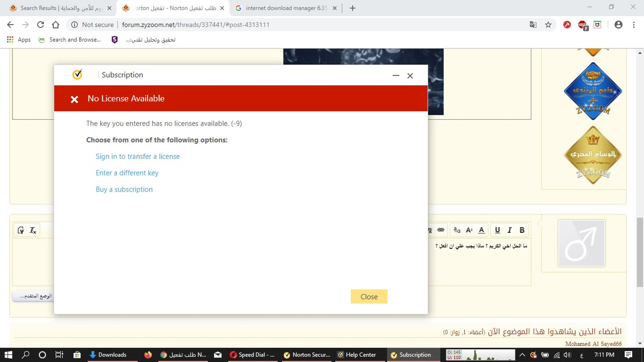Close the Norton activation request tab
This screenshot has width=644, height=362.
coord(222,8)
